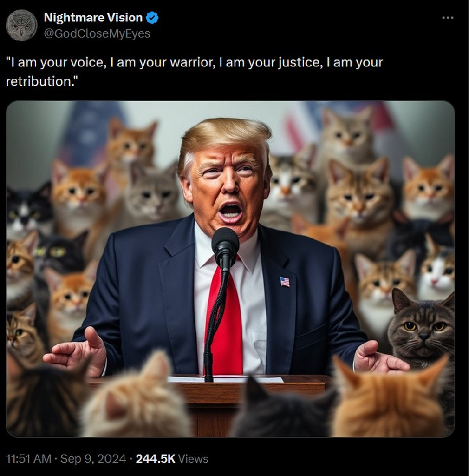Click the white paper on the podium
The width and height of the screenshot is (469, 476).
226,379
